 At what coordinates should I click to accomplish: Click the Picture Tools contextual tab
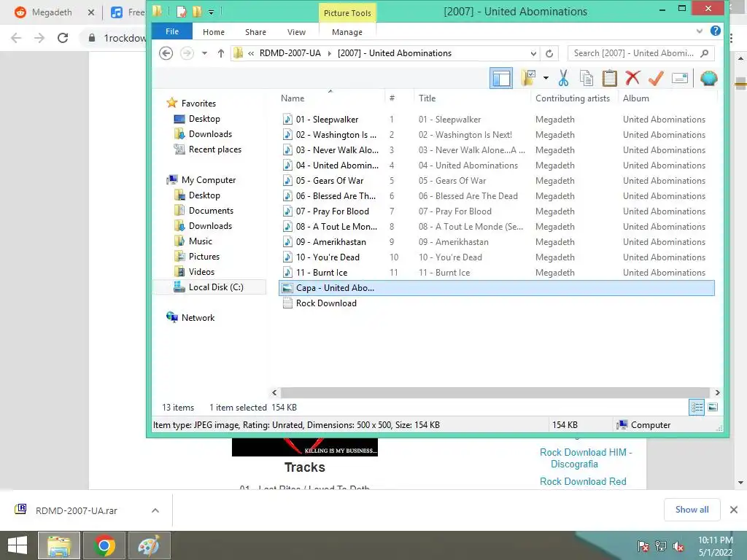click(x=347, y=13)
